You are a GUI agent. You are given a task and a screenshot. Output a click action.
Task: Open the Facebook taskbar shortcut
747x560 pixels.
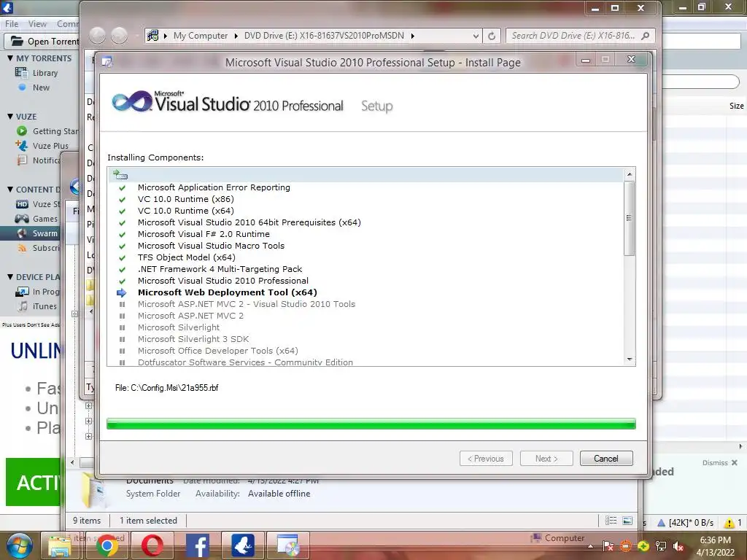(x=197, y=545)
